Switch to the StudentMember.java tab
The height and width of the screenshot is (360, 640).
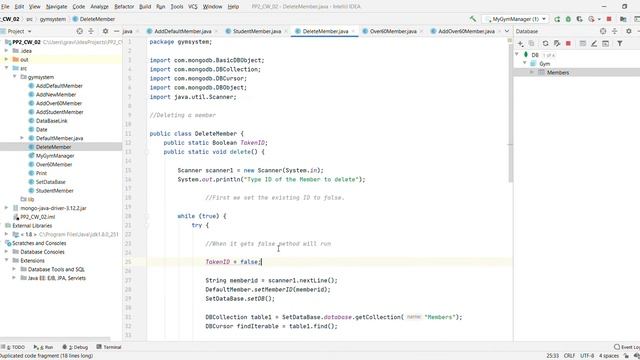tap(257, 31)
